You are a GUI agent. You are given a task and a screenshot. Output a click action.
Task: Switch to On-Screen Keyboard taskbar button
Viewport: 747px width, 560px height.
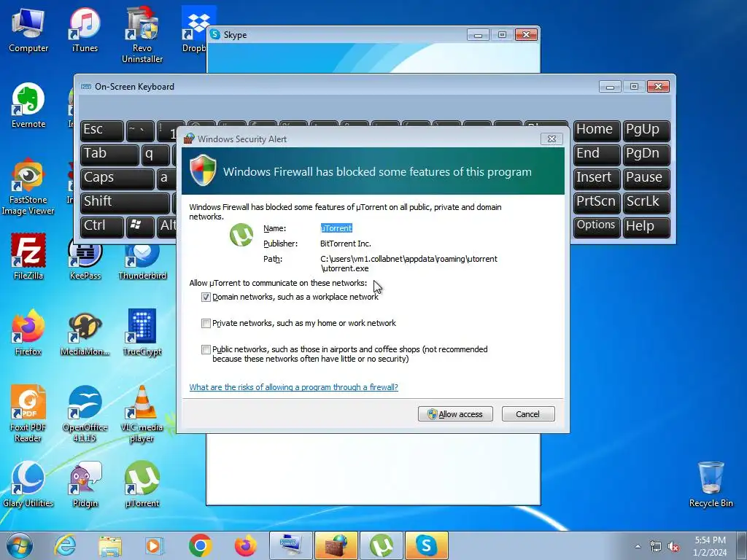coord(290,545)
